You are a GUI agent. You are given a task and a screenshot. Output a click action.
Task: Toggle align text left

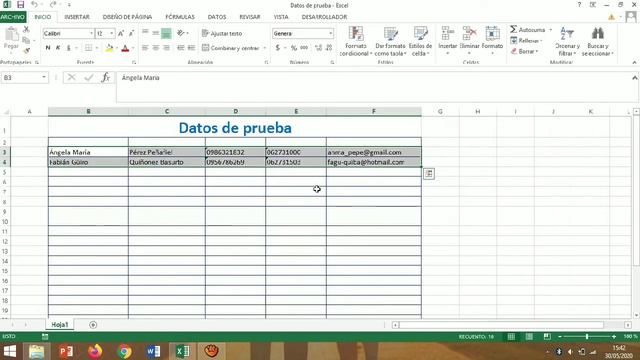[x=145, y=48]
